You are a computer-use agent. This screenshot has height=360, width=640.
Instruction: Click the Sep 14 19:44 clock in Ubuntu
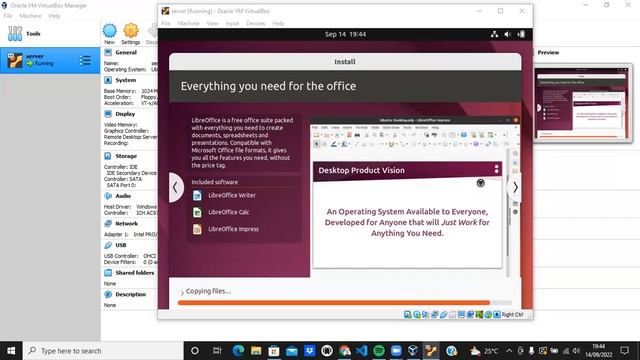(345, 34)
